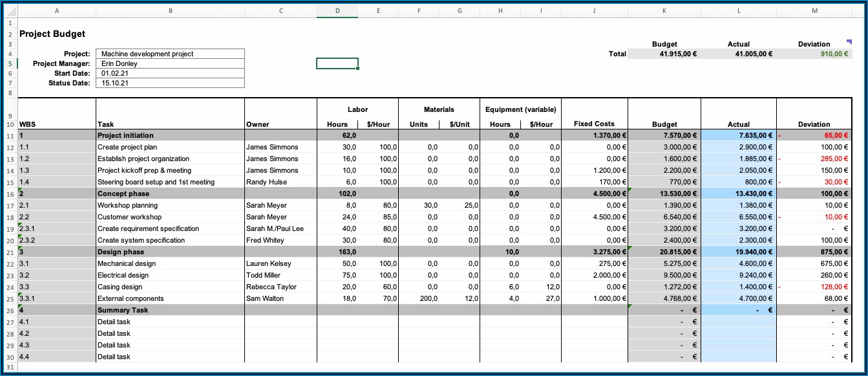
Task: Select Casing design actual cost 1.400,00 €
Action: (739, 287)
